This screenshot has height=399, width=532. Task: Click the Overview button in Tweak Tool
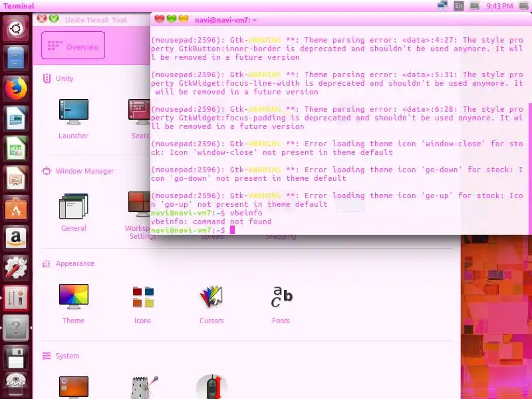click(x=73, y=45)
